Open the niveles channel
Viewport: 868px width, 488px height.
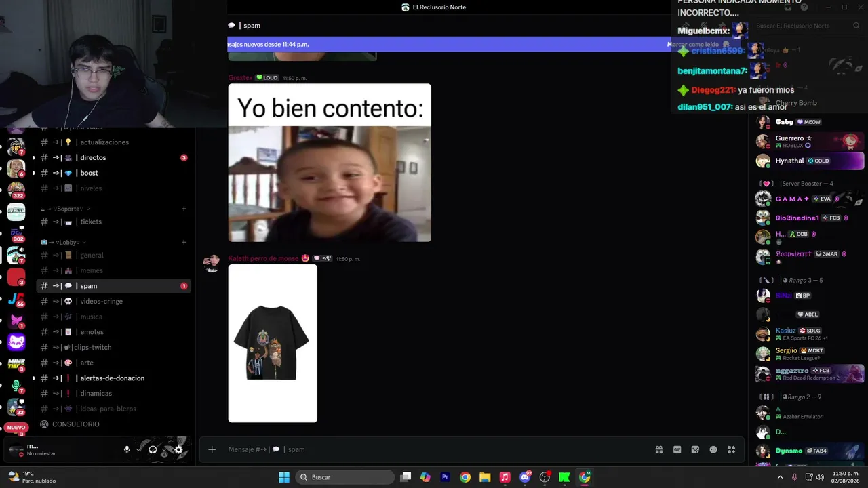point(113,188)
